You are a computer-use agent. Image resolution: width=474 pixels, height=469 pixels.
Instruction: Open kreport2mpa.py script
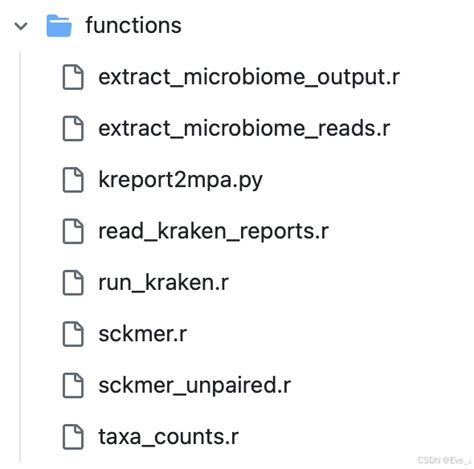coord(180,180)
